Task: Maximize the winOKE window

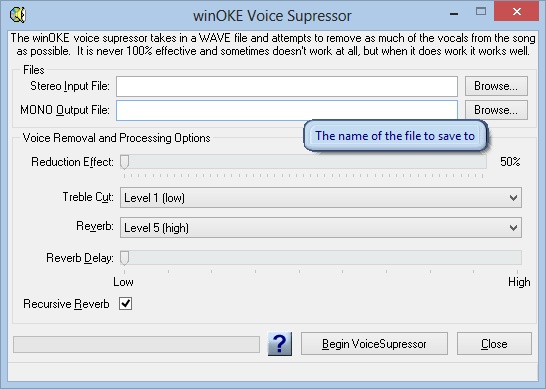Action: (x=481, y=11)
